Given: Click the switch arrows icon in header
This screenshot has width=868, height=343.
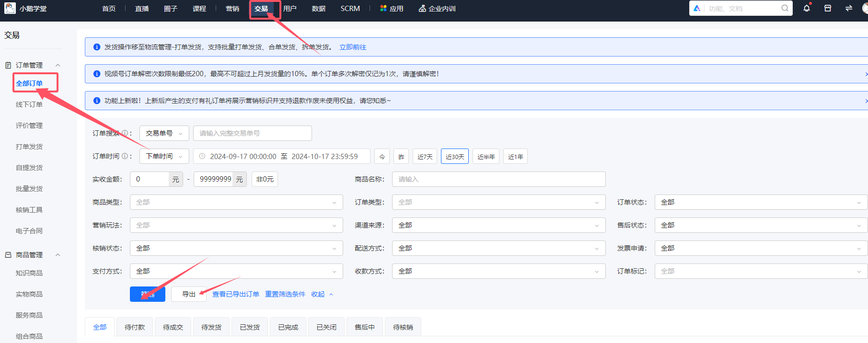Looking at the screenshot, I should click(x=849, y=8).
